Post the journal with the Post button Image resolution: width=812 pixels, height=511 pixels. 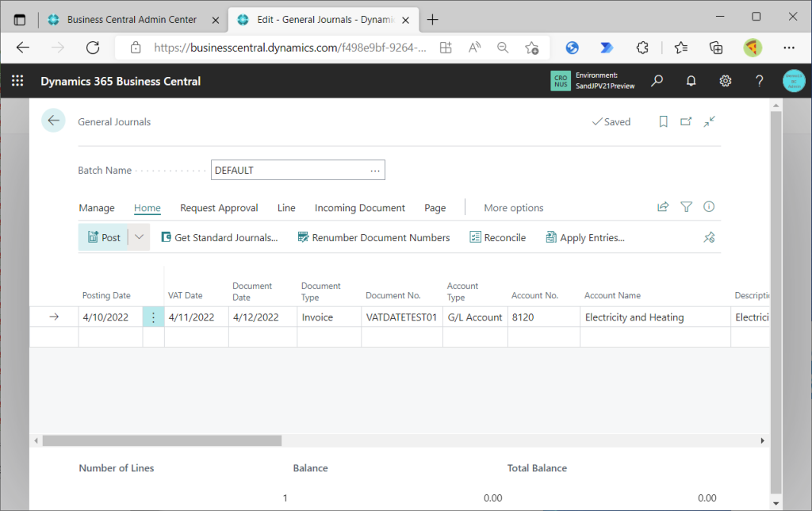[x=104, y=237]
